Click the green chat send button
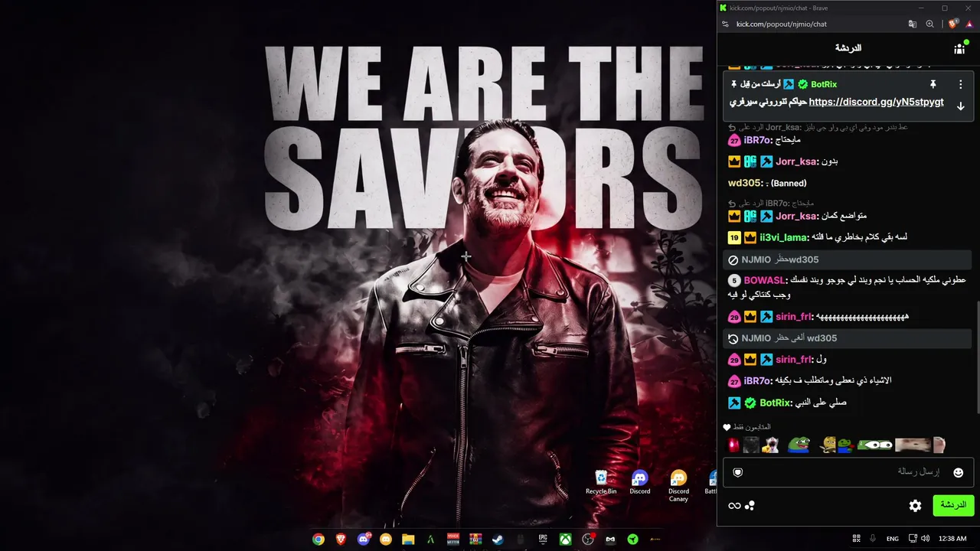 [x=953, y=505]
